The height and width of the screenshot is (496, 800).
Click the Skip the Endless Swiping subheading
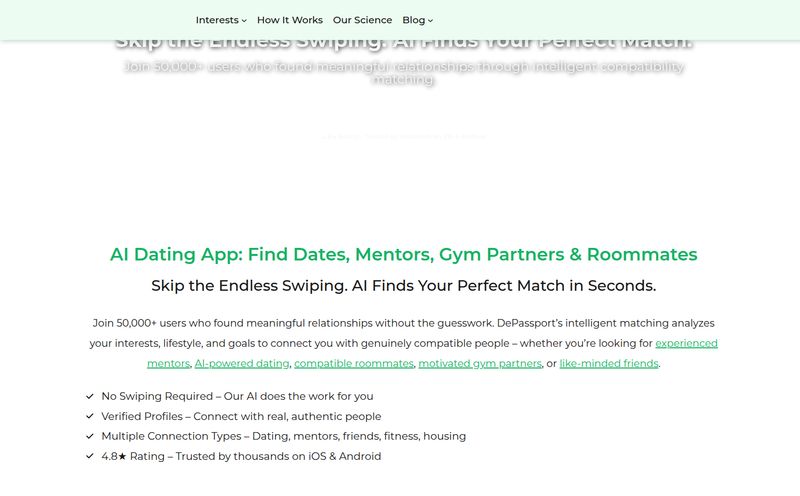(404, 285)
